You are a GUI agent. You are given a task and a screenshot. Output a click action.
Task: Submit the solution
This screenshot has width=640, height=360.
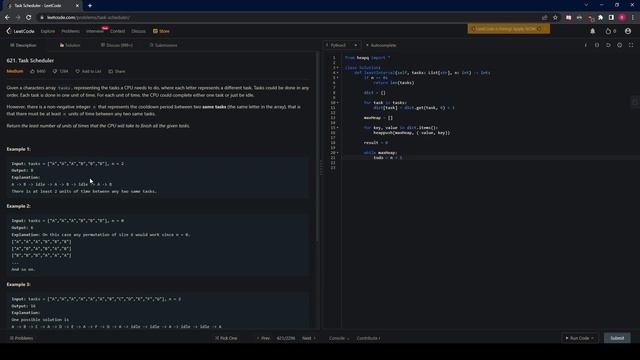[617, 338]
